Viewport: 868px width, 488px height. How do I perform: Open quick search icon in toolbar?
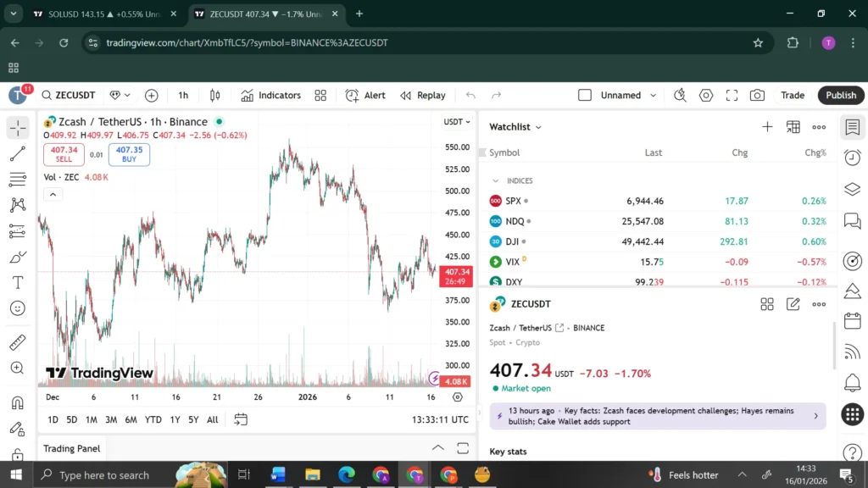[681, 95]
